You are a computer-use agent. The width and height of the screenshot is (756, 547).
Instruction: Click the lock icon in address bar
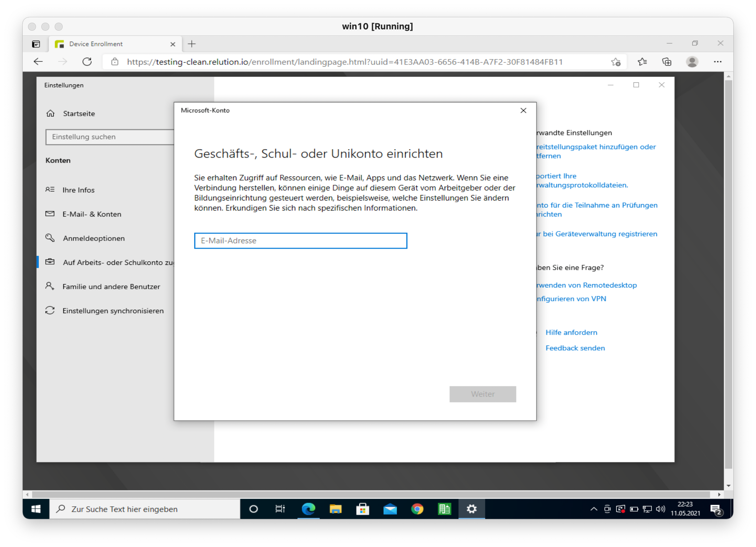pos(115,62)
